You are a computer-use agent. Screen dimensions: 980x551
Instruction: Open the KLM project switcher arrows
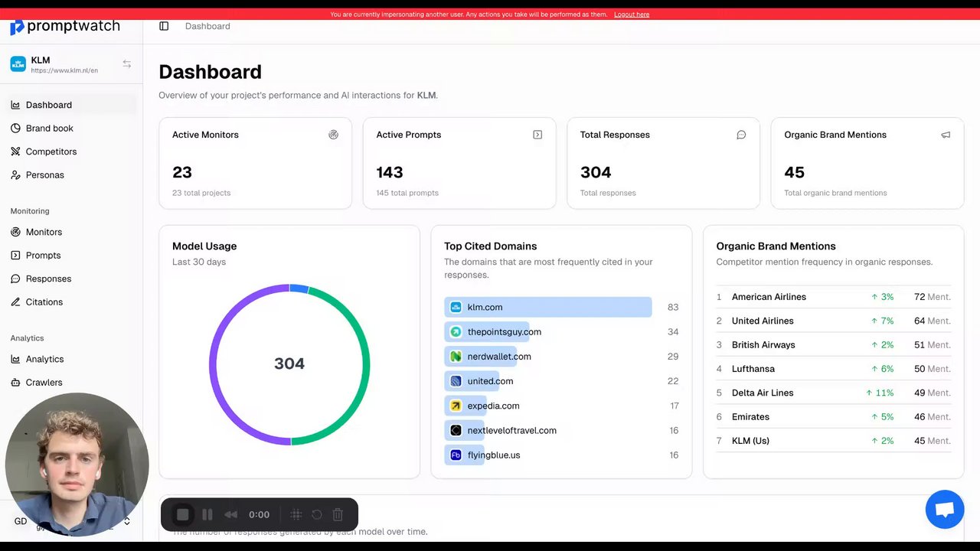click(x=127, y=64)
